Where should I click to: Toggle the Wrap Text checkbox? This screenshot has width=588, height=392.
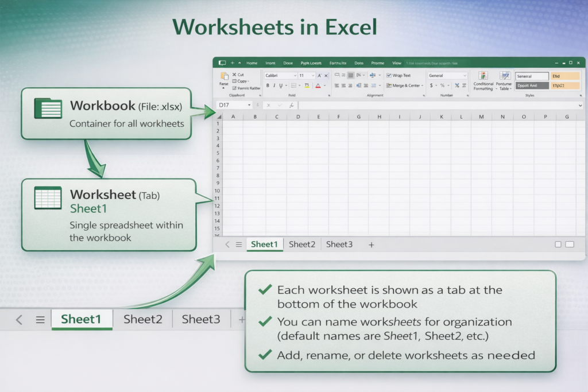tap(389, 75)
